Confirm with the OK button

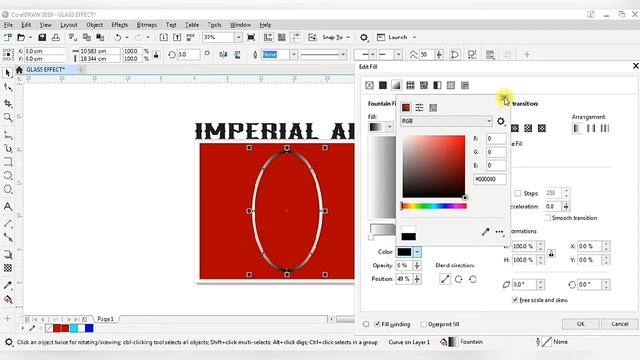click(x=580, y=324)
